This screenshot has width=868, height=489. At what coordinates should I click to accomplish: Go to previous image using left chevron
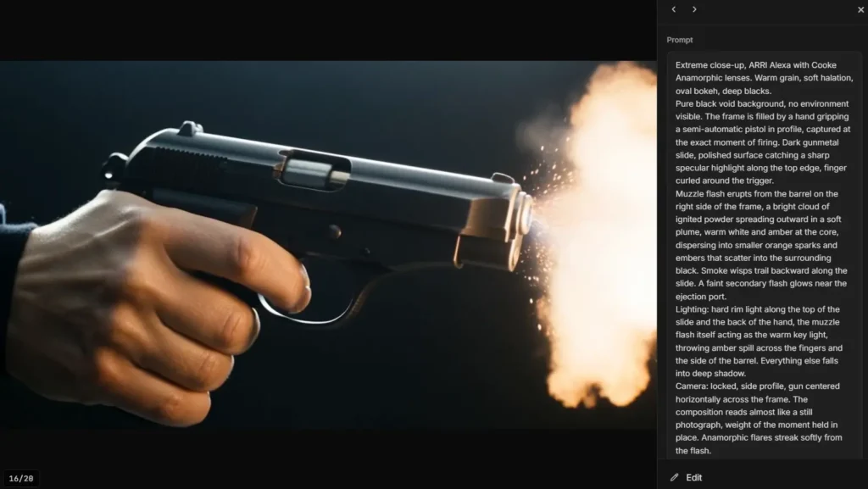[x=674, y=9]
